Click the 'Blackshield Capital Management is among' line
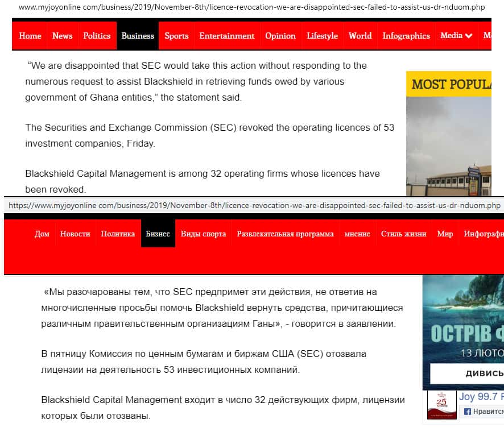504x428 pixels. click(x=203, y=174)
